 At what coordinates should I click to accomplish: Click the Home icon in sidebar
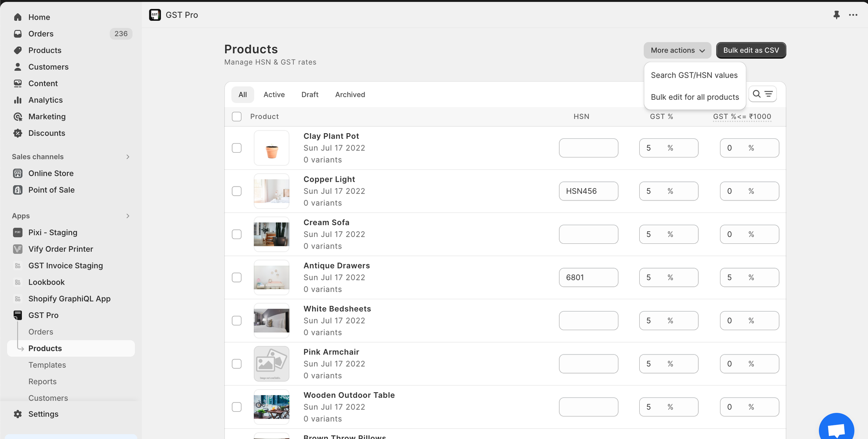[18, 17]
